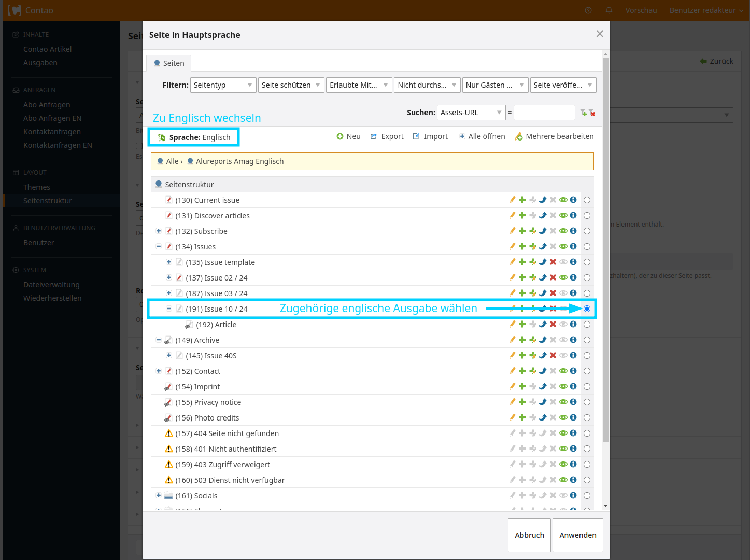Click the pencil edit icon for Current issue
The height and width of the screenshot is (560, 750).
coord(512,200)
